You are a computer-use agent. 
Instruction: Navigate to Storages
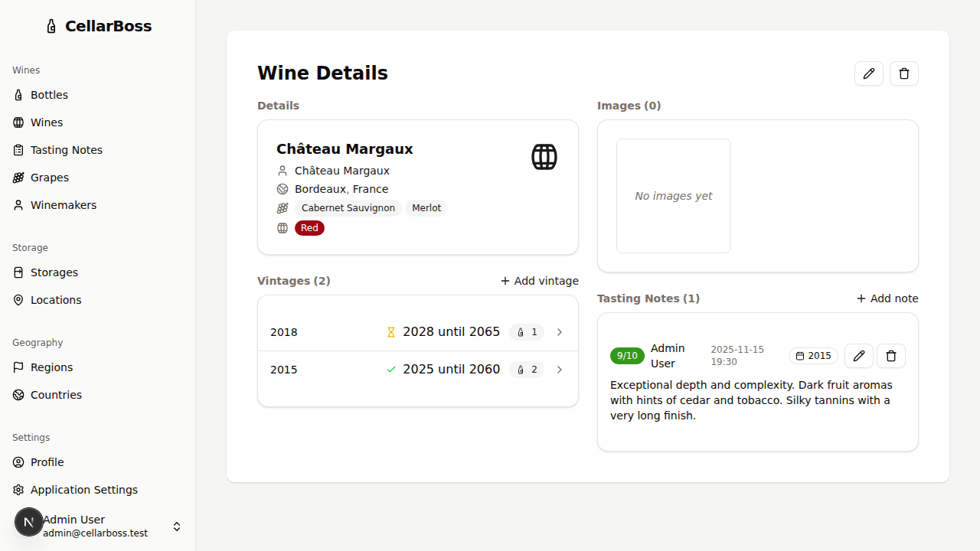tap(54, 272)
